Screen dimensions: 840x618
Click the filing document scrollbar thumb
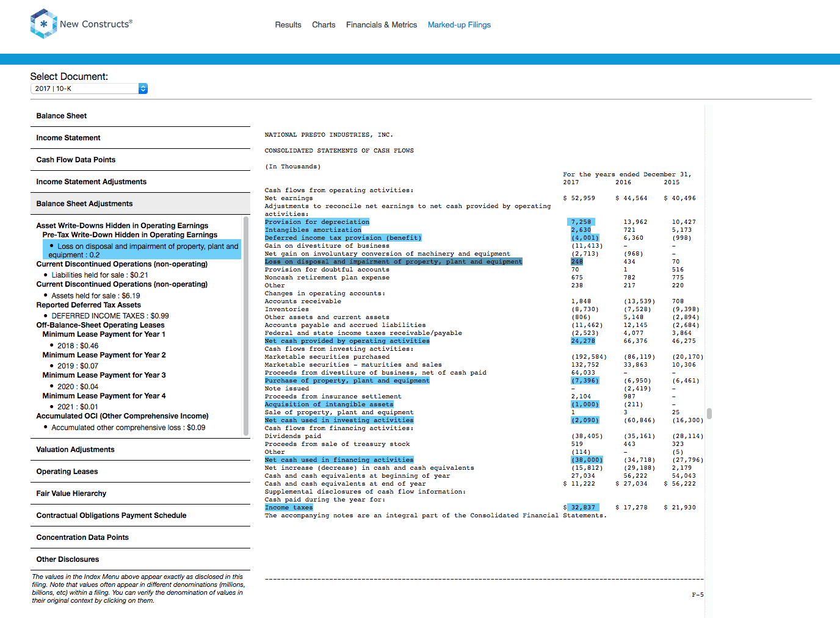[709, 413]
